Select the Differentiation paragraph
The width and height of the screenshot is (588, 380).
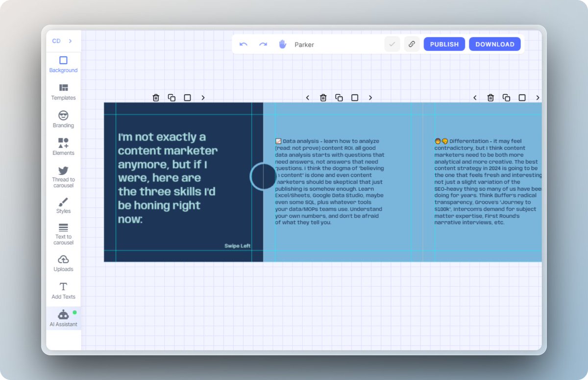pos(489,182)
